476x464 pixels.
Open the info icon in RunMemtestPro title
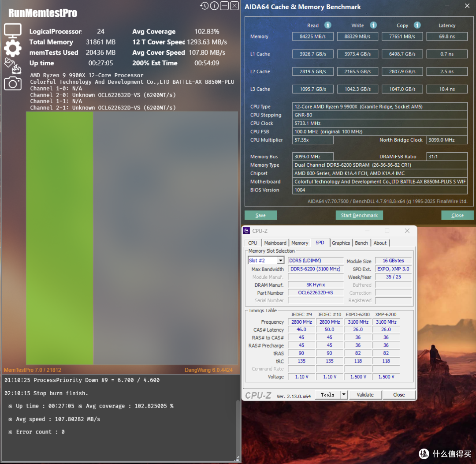(214, 6)
